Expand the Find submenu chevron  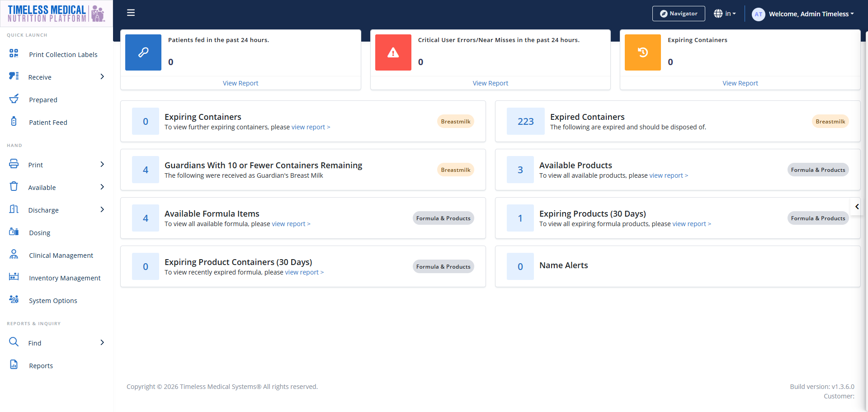[102, 343]
